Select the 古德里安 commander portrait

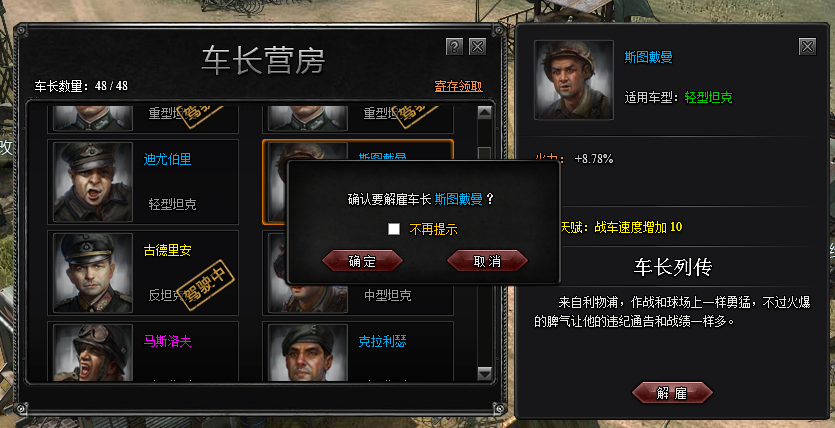(x=93, y=273)
